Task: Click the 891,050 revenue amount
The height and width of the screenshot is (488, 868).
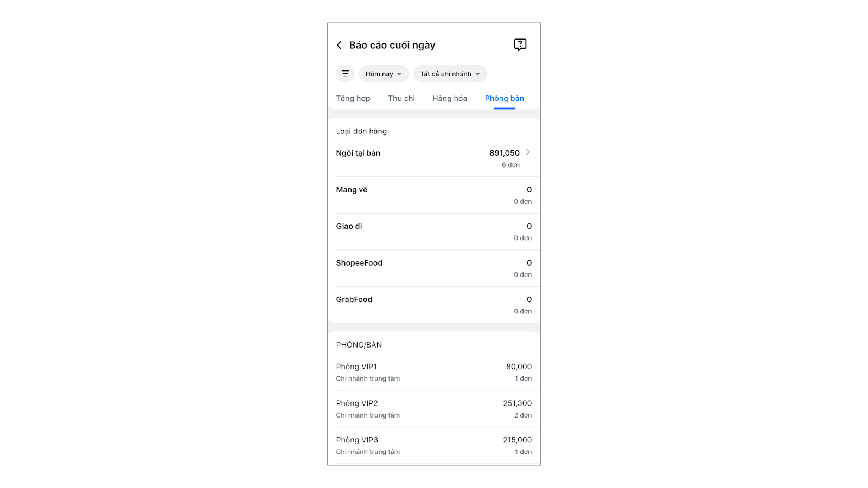Action: [x=505, y=153]
